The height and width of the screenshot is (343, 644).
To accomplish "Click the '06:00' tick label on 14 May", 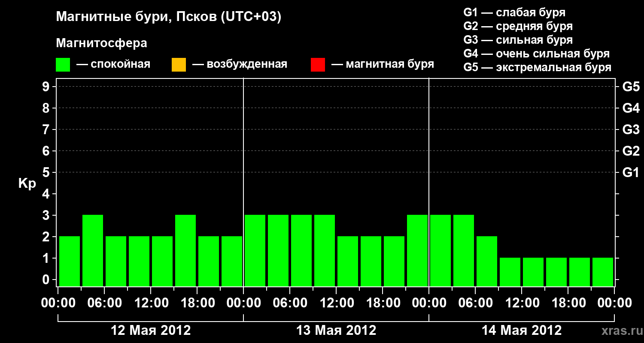I will [475, 303].
